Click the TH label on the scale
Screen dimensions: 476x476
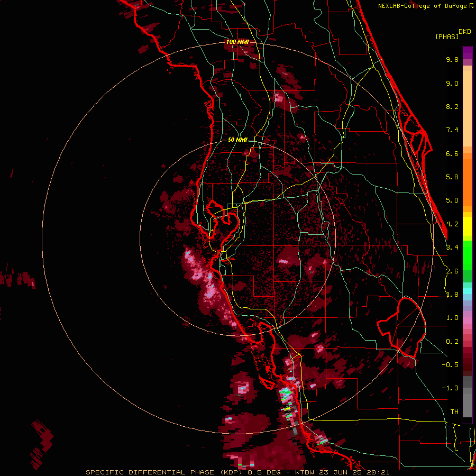tap(454, 412)
